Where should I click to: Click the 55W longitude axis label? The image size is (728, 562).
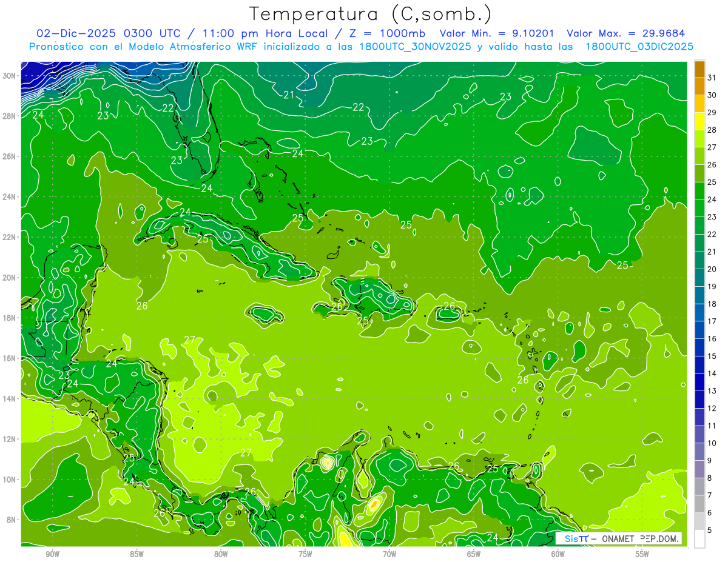[642, 554]
